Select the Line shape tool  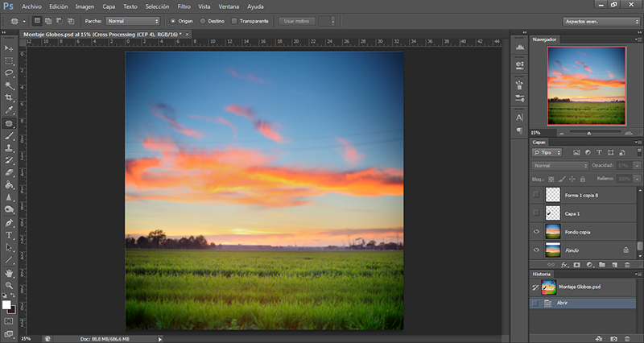(x=9, y=260)
